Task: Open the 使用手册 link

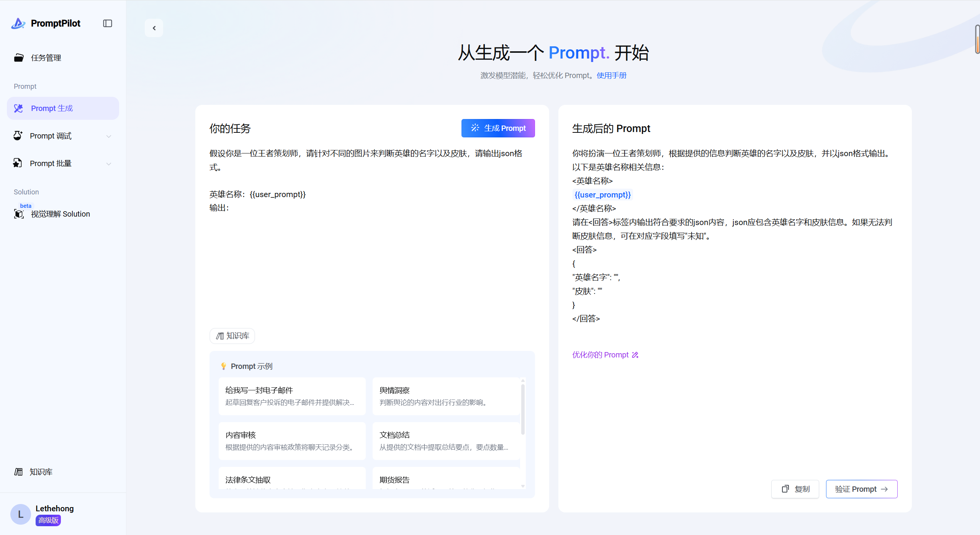Action: click(611, 75)
